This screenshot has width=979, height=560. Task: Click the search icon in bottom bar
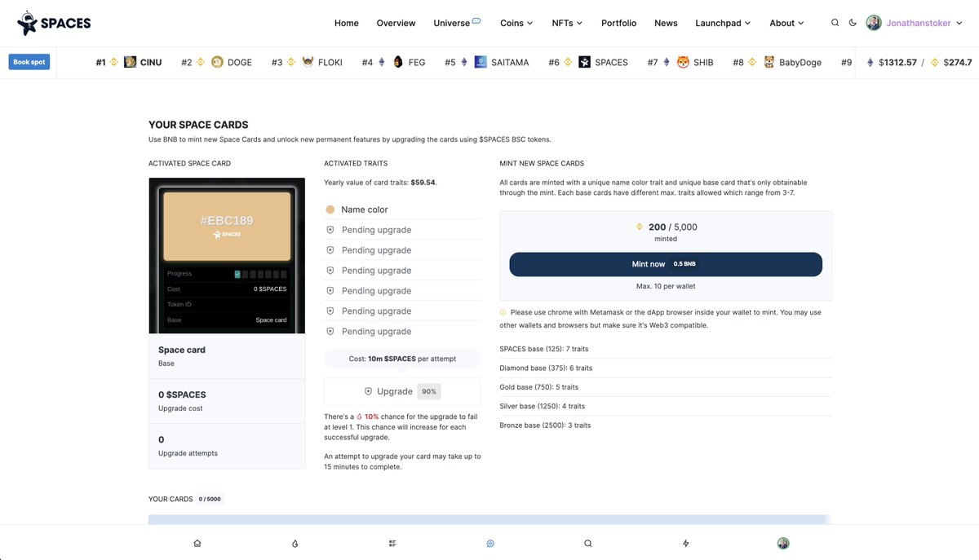point(588,543)
